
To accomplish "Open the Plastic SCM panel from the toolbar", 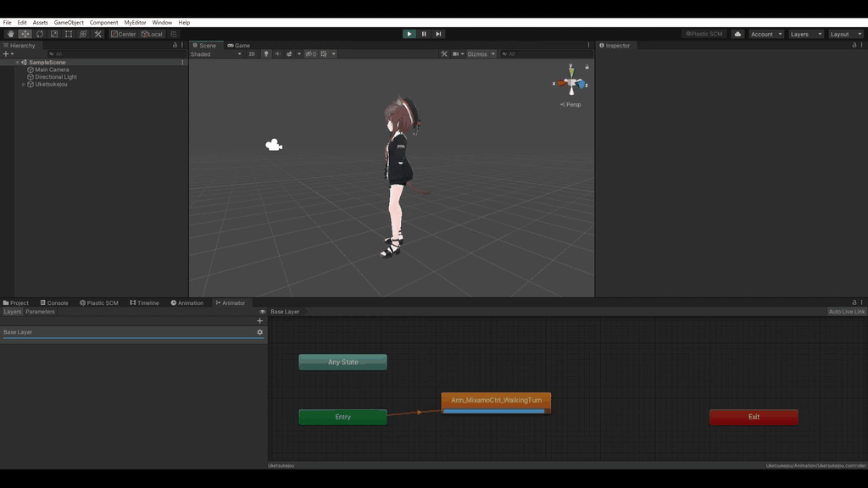I will click(x=704, y=34).
